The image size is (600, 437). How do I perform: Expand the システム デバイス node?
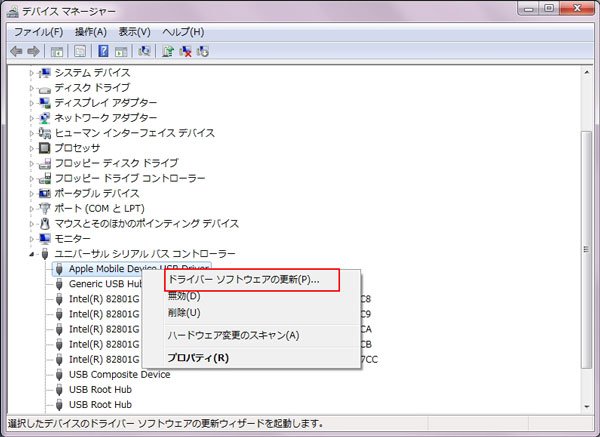(x=32, y=73)
